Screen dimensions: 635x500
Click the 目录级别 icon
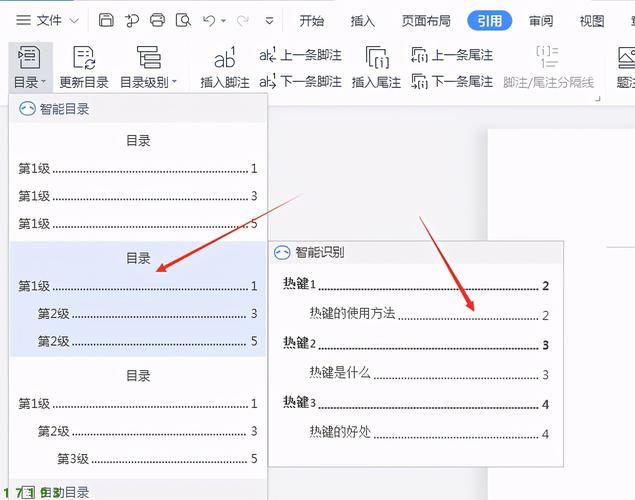tap(149, 57)
